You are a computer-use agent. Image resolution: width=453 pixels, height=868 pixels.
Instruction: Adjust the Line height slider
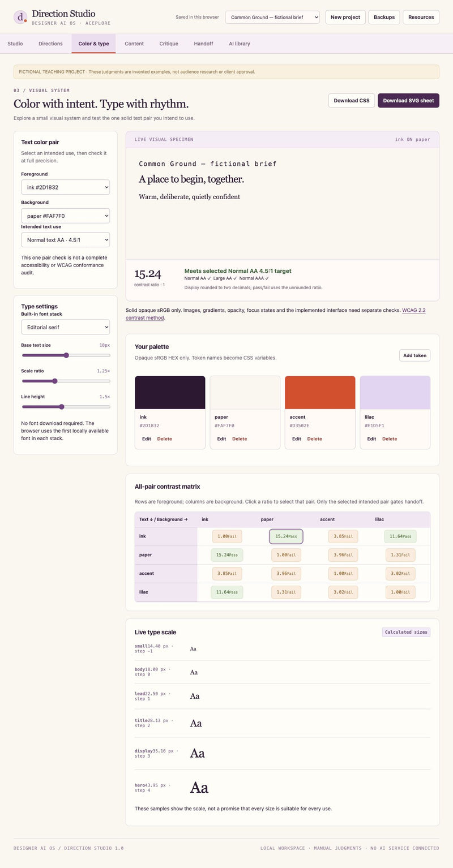[x=66, y=407]
